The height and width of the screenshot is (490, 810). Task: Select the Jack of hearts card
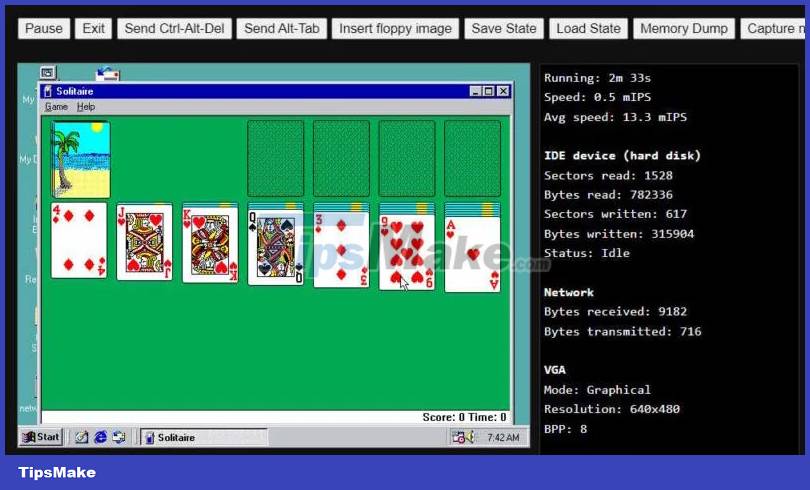145,242
